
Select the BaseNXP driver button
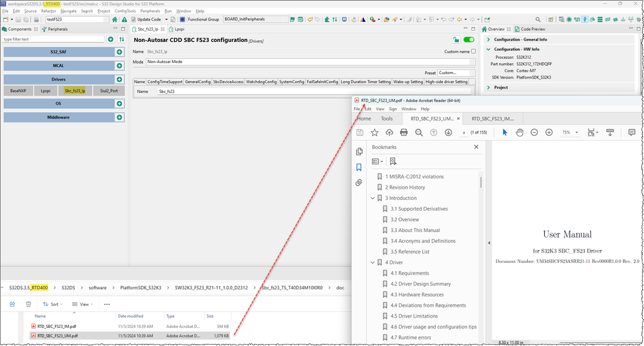[x=18, y=91]
